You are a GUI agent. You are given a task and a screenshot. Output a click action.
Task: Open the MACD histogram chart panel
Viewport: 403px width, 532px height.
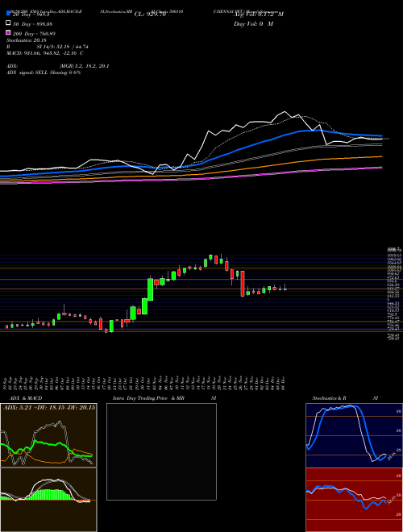(48, 500)
